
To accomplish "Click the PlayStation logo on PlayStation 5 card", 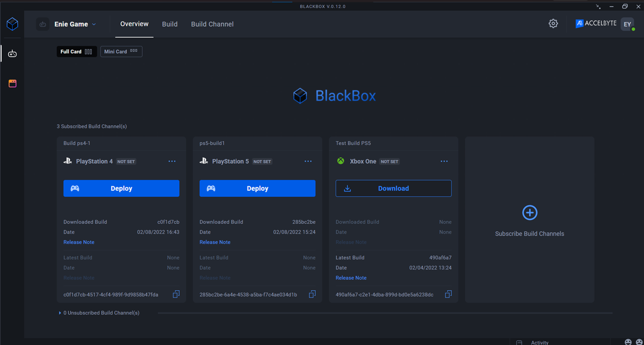I will tap(203, 161).
